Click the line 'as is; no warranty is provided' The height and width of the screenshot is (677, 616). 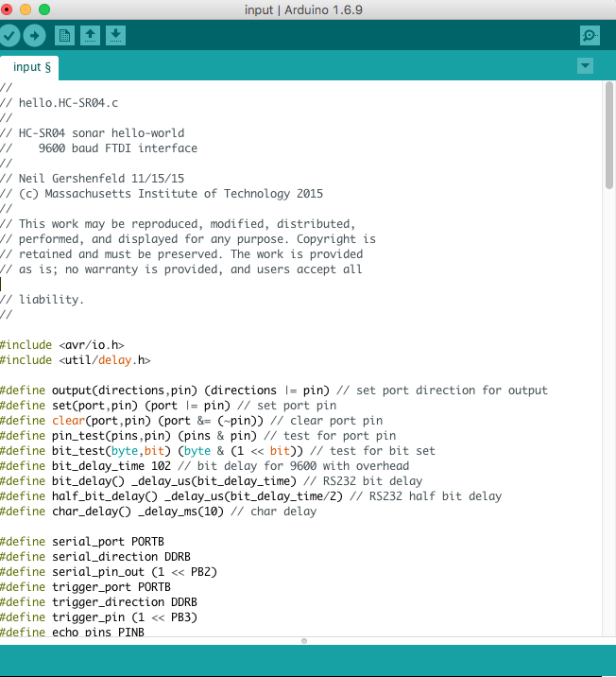pos(181,269)
